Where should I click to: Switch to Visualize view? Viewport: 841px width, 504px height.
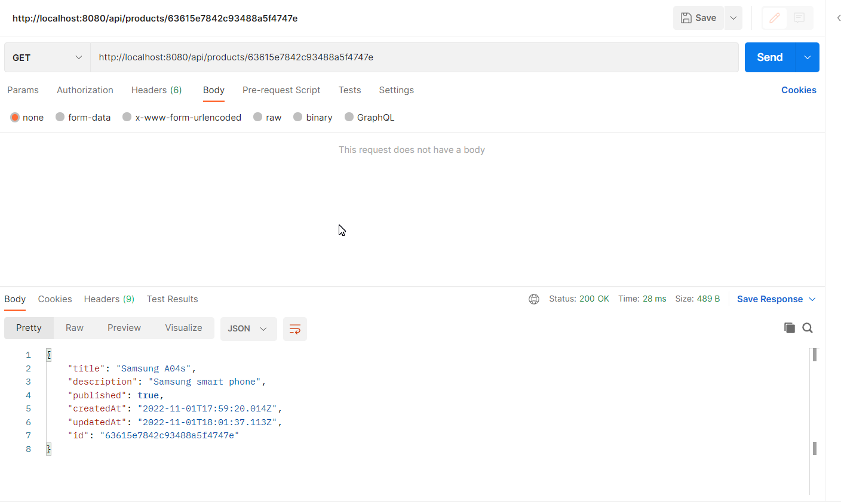coord(184,328)
